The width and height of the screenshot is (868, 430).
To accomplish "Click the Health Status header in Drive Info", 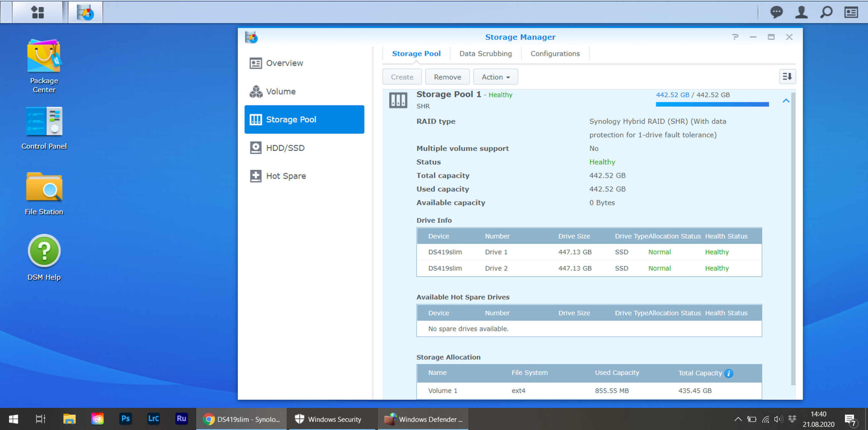I will (726, 236).
